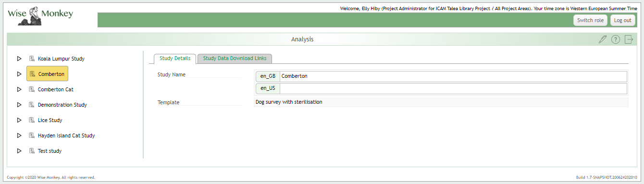Click study icon beside Test study
The height and width of the screenshot is (184, 644).
click(32, 151)
